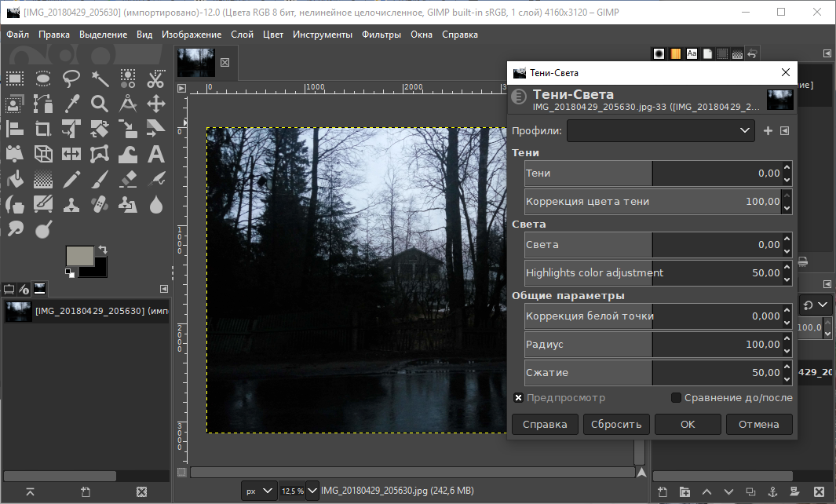
Task: Open the Инструменты menu
Action: (323, 35)
